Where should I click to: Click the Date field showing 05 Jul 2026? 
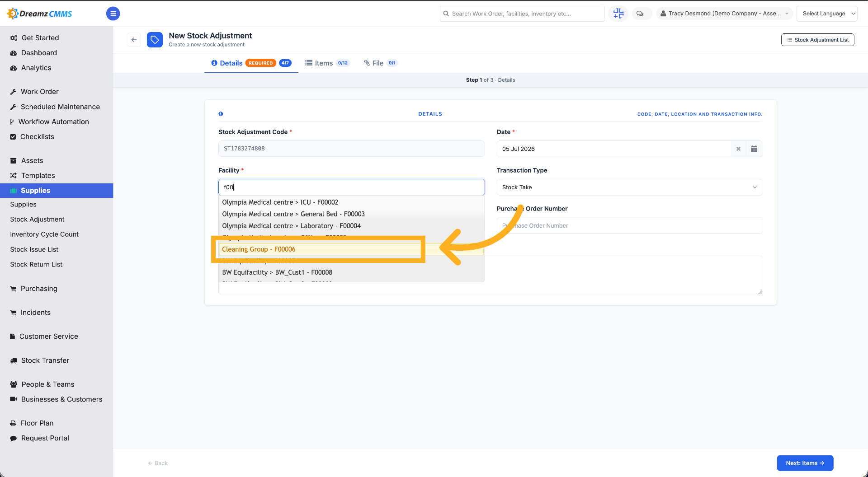(614, 149)
